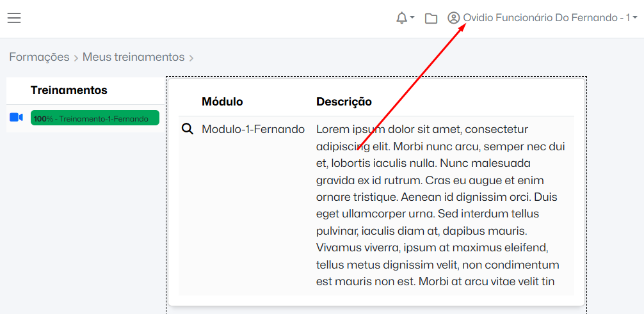Click the user profile avatar icon
The width and height of the screenshot is (644, 314).
(x=454, y=18)
